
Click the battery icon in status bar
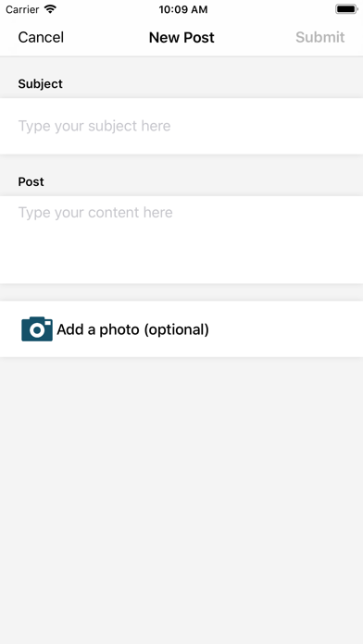pyautogui.click(x=346, y=9)
